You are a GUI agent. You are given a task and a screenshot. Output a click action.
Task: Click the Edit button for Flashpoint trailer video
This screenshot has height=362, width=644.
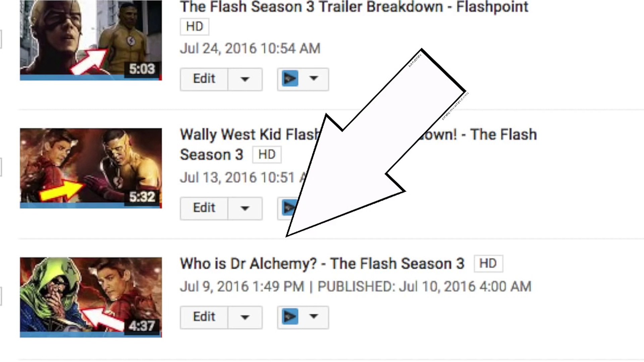click(x=204, y=79)
